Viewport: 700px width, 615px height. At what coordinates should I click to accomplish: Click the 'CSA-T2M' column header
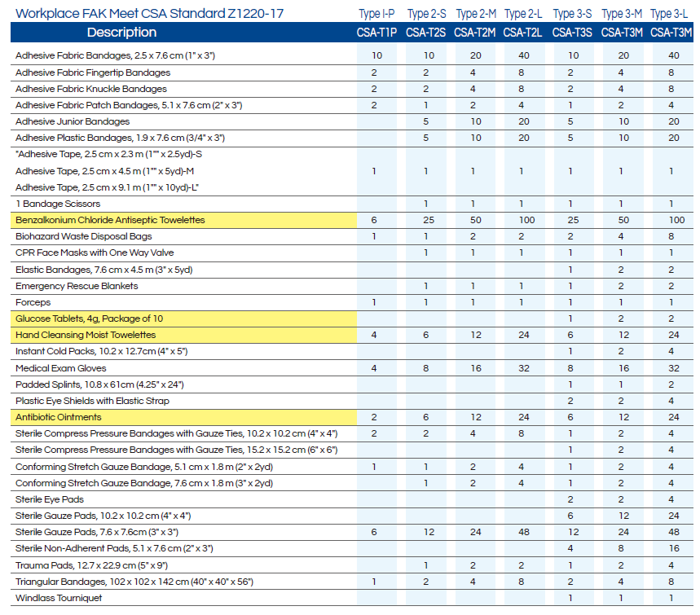coord(475,33)
